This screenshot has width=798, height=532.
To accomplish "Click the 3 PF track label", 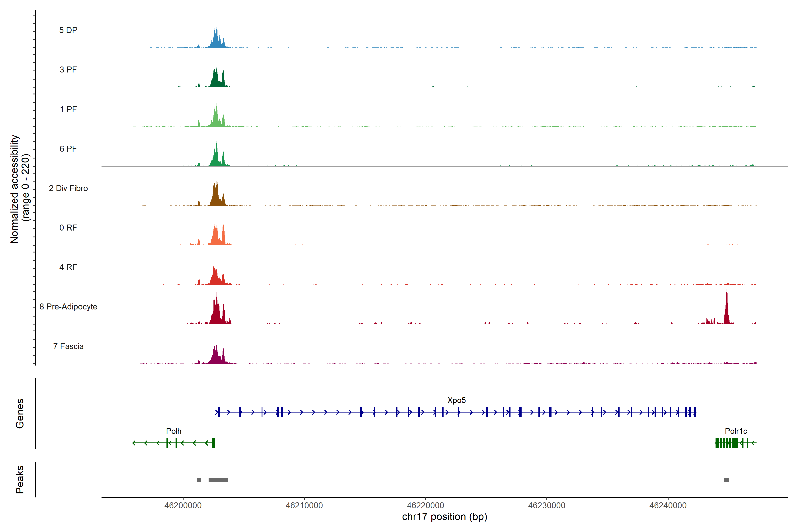I will [68, 70].
